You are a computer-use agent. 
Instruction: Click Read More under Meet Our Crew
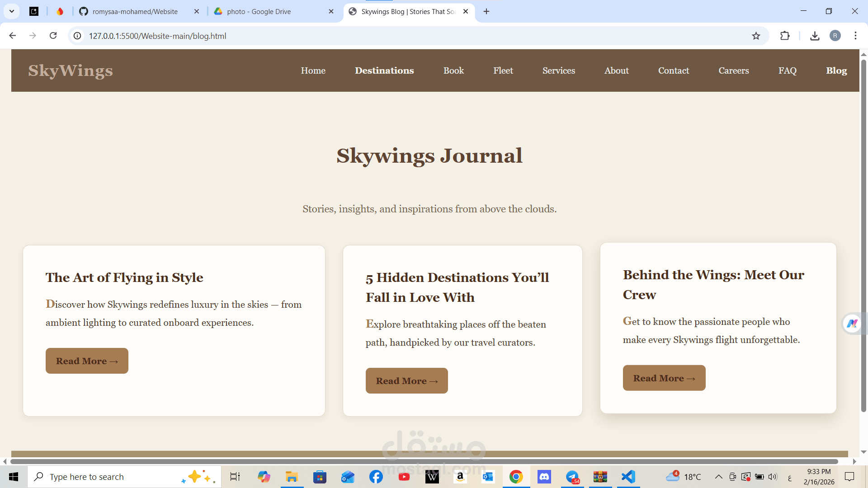coord(664,378)
